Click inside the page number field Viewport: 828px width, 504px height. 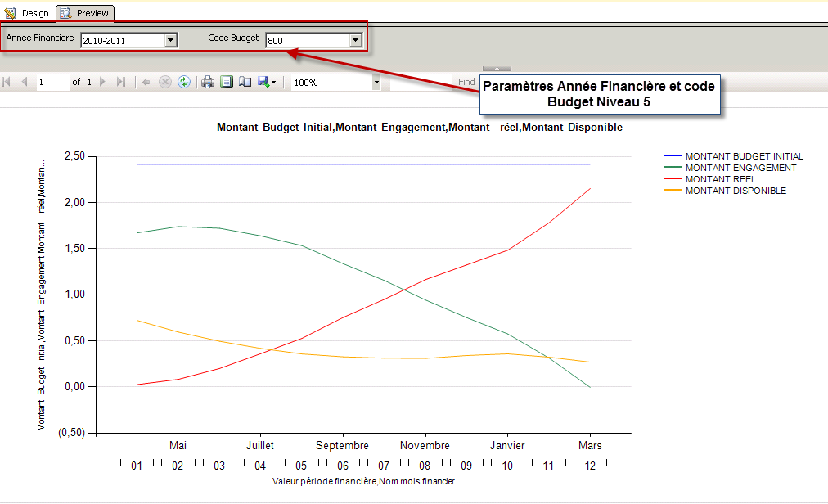coord(43,82)
